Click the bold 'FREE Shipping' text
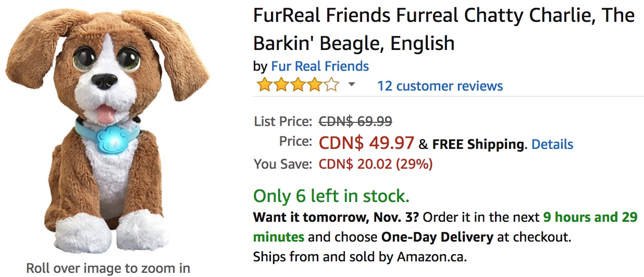The image size is (644, 277). coord(478,144)
